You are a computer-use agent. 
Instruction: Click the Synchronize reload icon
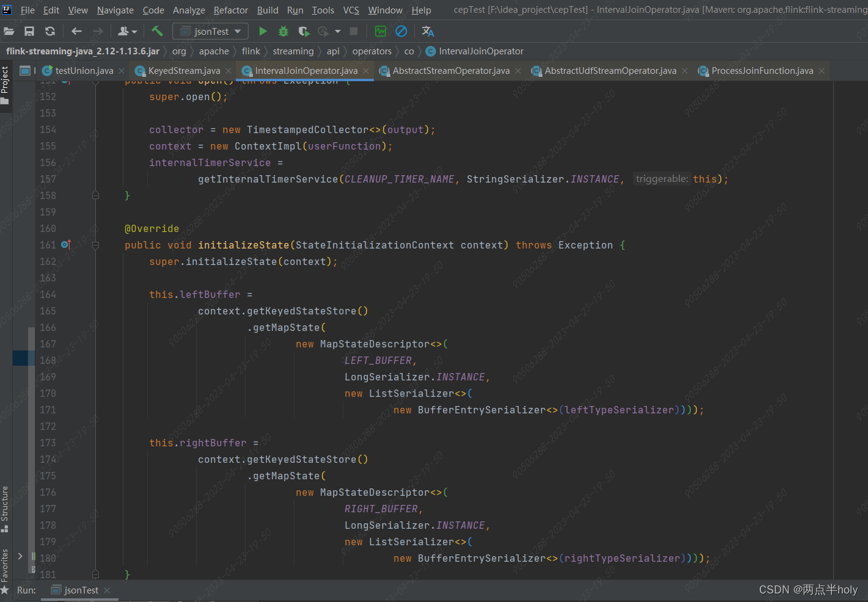[50, 31]
